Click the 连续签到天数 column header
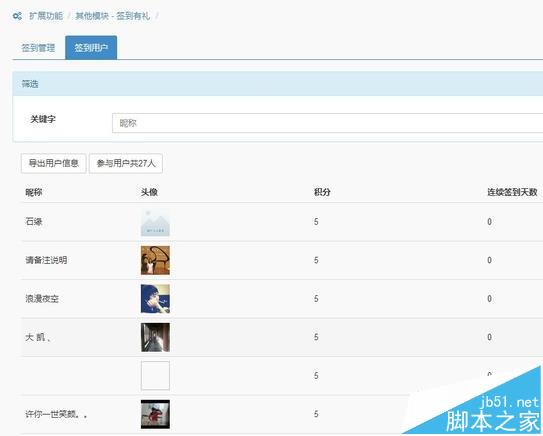The image size is (543, 436). pyautogui.click(x=512, y=192)
